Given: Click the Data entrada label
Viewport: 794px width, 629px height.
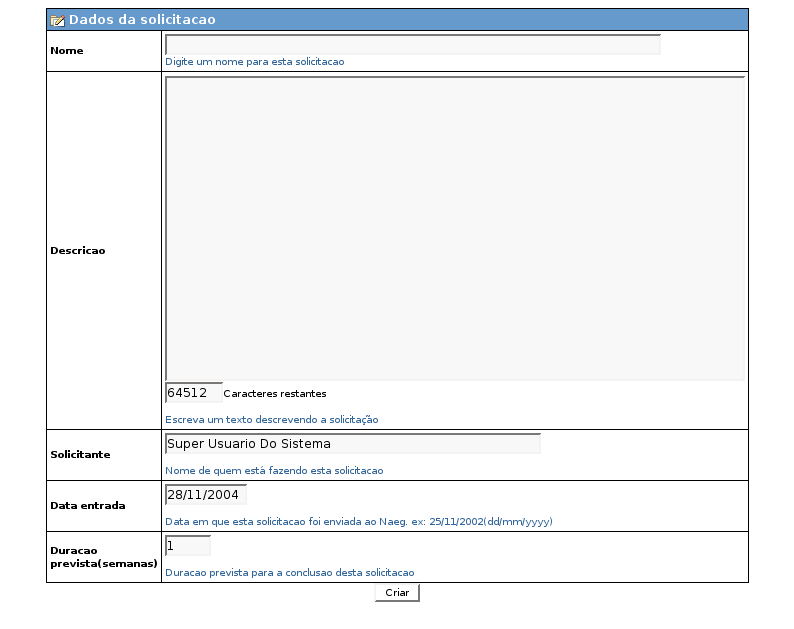Looking at the screenshot, I should click(88, 506).
